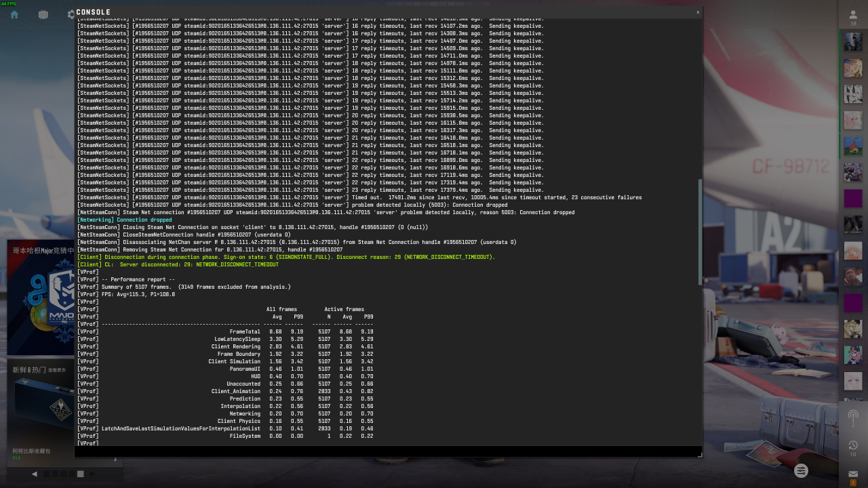Screen dimensions: 868x488
Task: Select the "-- Performance report --" line
Action: click(x=126, y=279)
